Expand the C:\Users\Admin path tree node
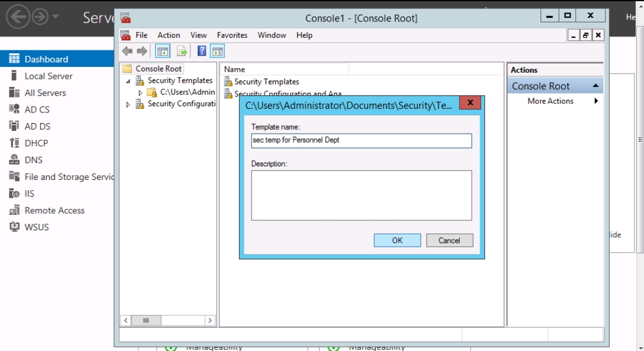 click(x=140, y=93)
